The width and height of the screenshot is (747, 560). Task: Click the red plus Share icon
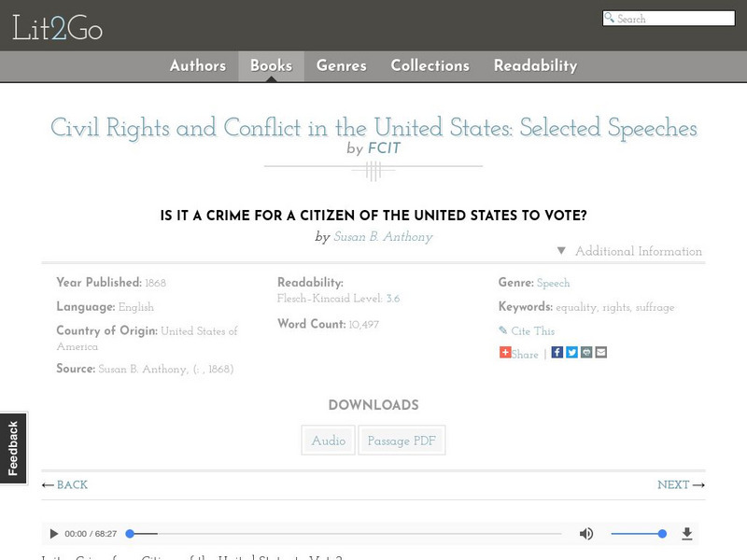click(x=505, y=353)
